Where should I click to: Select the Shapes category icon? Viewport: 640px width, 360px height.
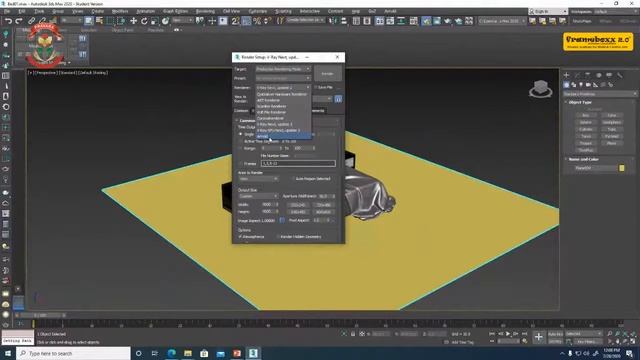coord(574,85)
